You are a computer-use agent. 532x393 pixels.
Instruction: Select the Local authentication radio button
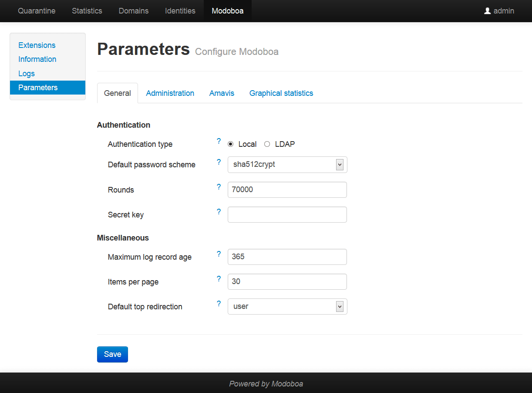click(x=230, y=144)
